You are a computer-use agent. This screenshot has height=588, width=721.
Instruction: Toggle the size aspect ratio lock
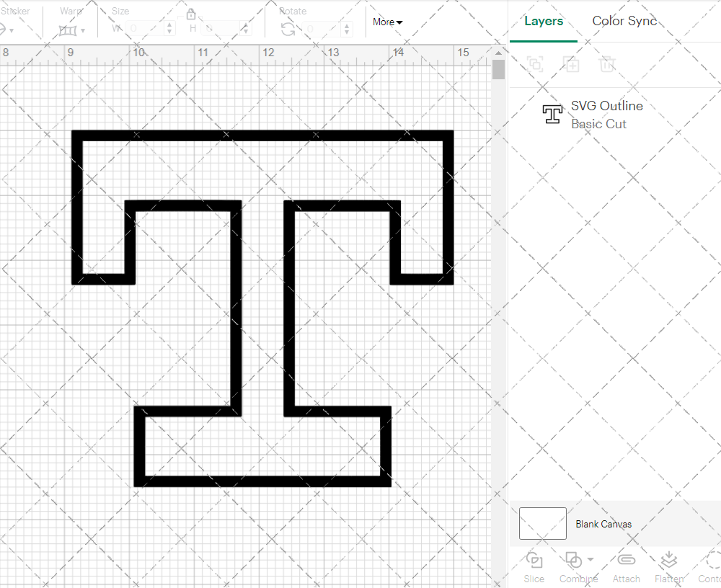pyautogui.click(x=191, y=14)
